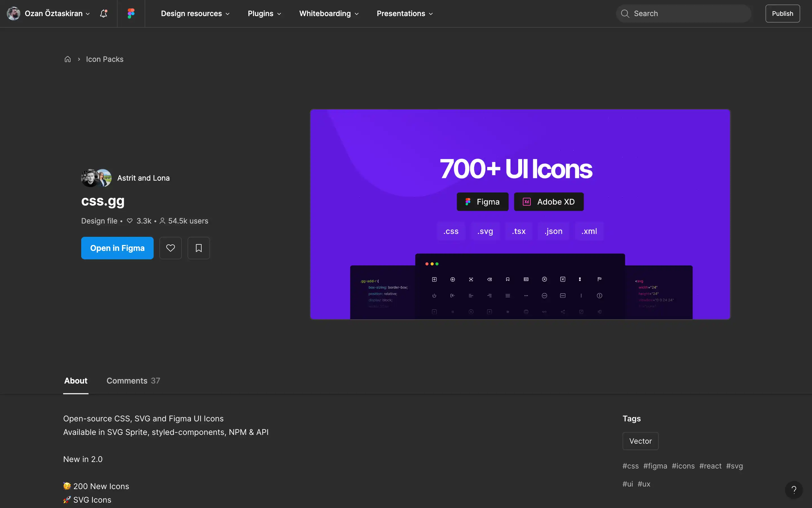Open the 700+ UI Icons preview image

(x=520, y=214)
